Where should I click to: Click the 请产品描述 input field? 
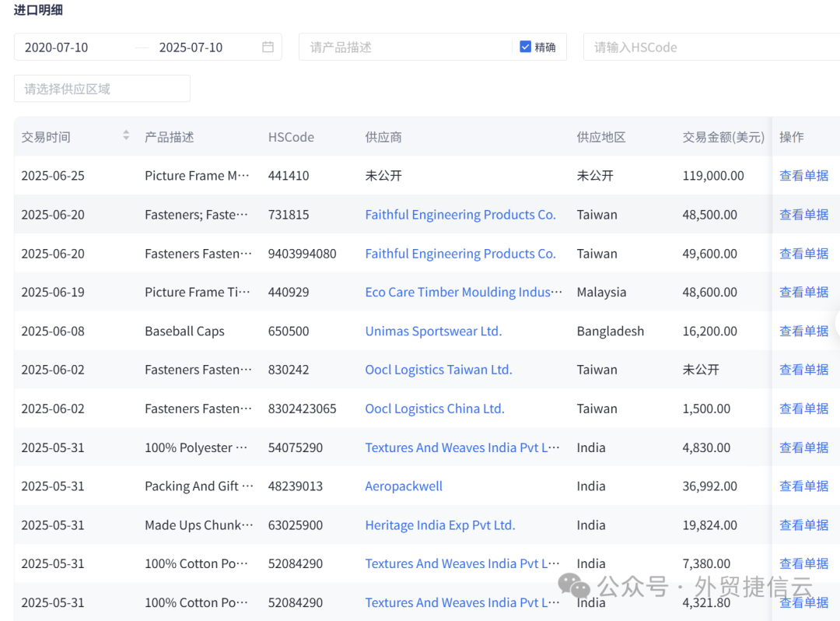click(407, 47)
